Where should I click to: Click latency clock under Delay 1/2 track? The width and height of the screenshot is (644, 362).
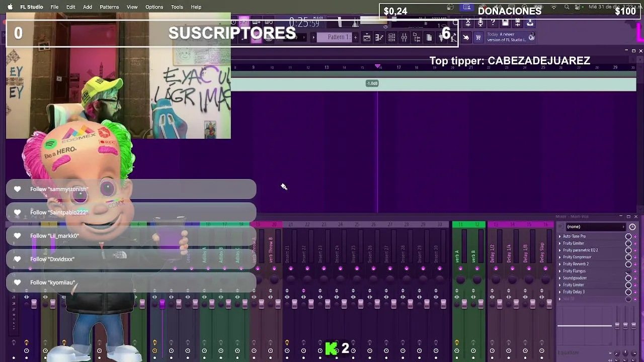[492, 350]
